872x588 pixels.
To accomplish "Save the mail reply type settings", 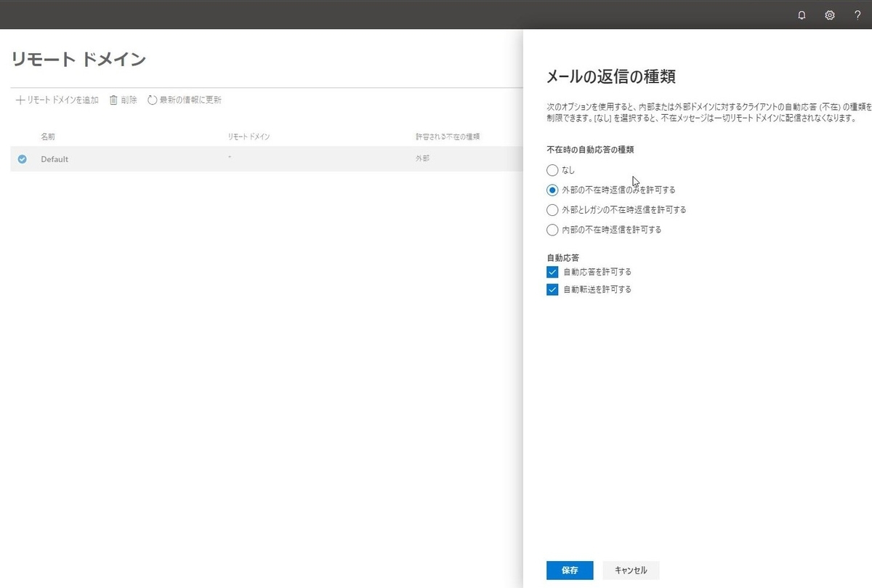I will 569,570.
